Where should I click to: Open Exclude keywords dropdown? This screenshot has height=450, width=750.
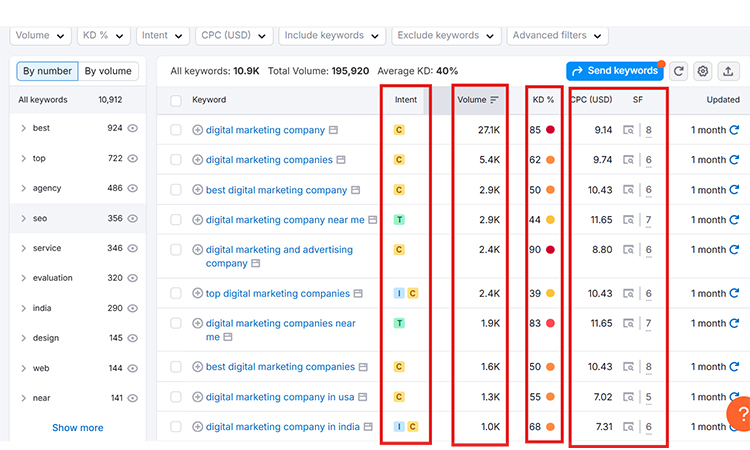point(446,36)
